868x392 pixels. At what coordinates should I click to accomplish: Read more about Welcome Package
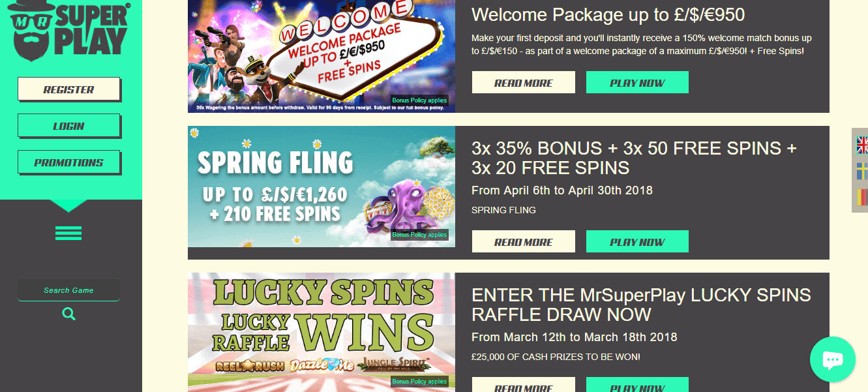[x=524, y=83]
